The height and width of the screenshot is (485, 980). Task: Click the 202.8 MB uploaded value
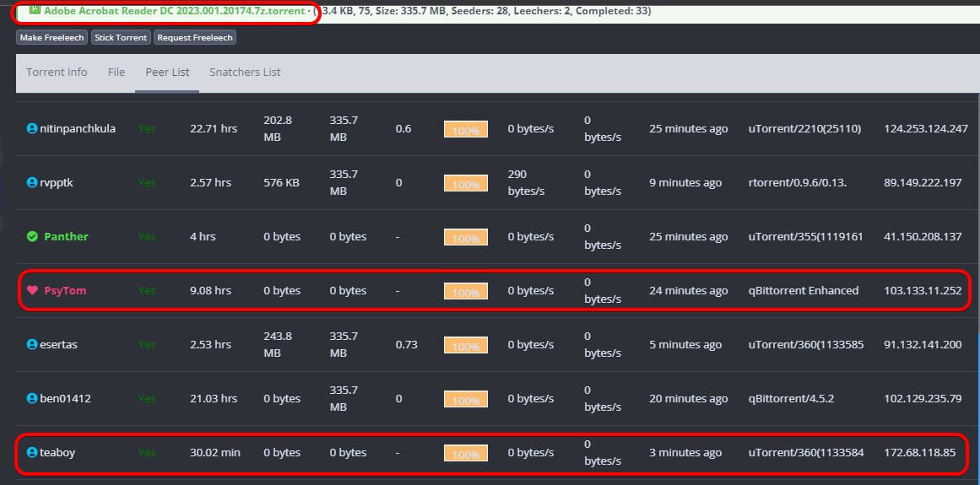point(278,128)
